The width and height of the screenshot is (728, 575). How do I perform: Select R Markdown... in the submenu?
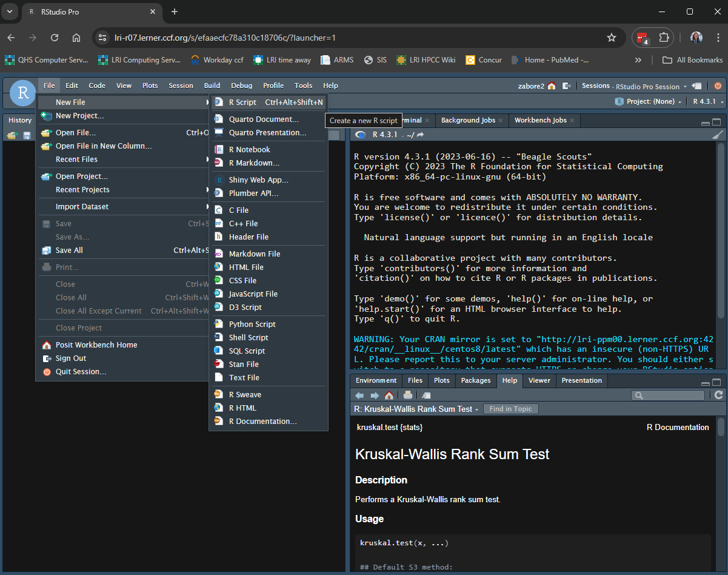point(269,163)
